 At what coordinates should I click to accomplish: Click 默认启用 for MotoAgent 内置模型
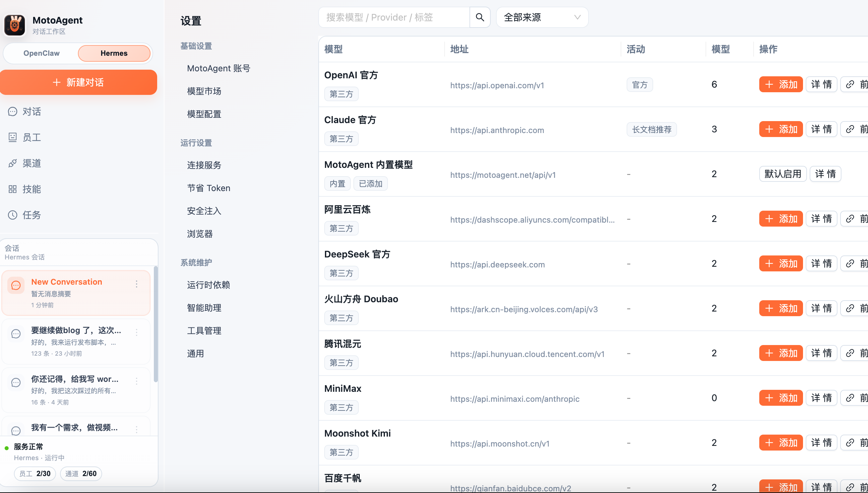coord(783,174)
